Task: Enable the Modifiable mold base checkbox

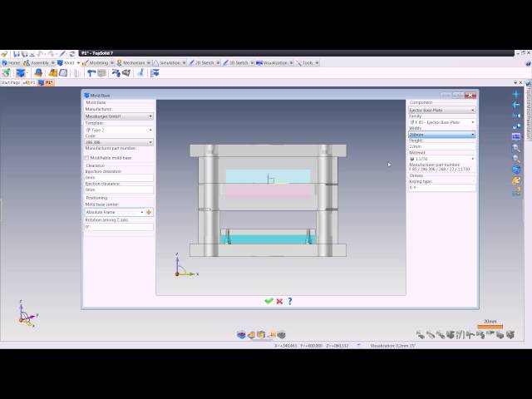Action: pyautogui.click(x=87, y=157)
